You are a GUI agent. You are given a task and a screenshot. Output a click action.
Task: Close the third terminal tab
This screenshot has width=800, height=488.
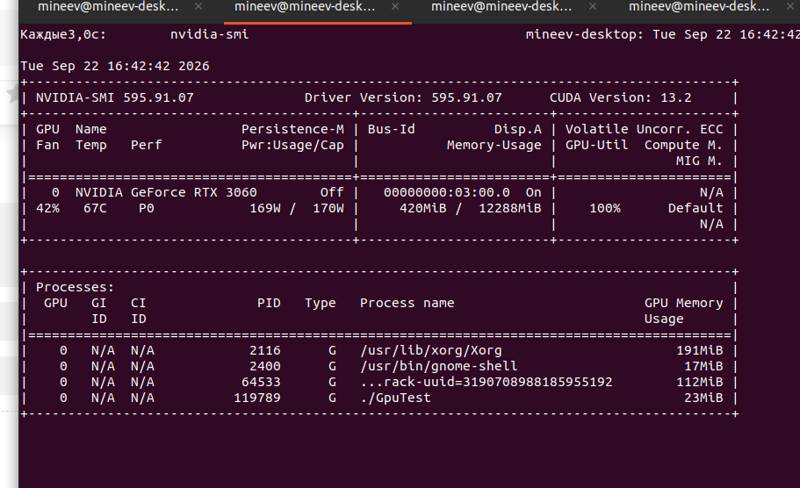point(592,7)
